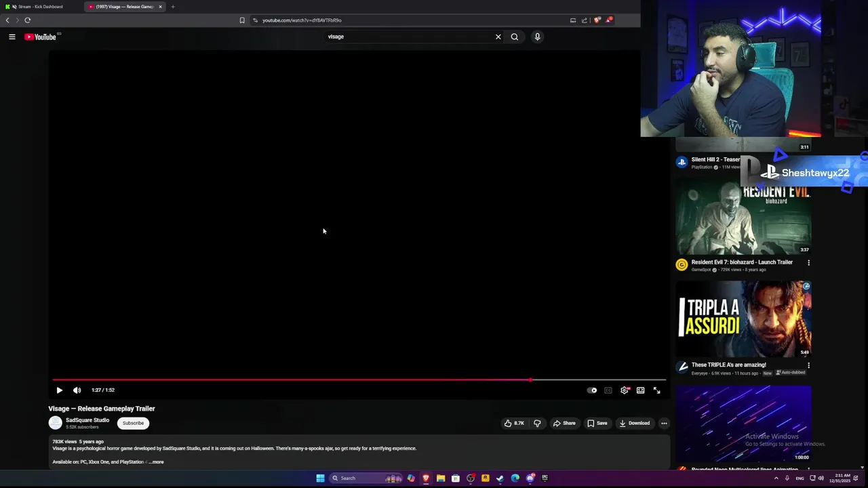Open the PlayStation channel icon
The height and width of the screenshot is (488, 868).
pos(682,162)
